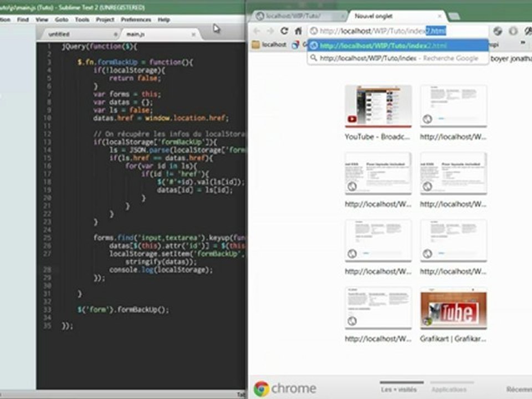The width and height of the screenshot is (532, 399).
Task: Click line 'console.log(localStorage);'
Action: coord(161,270)
